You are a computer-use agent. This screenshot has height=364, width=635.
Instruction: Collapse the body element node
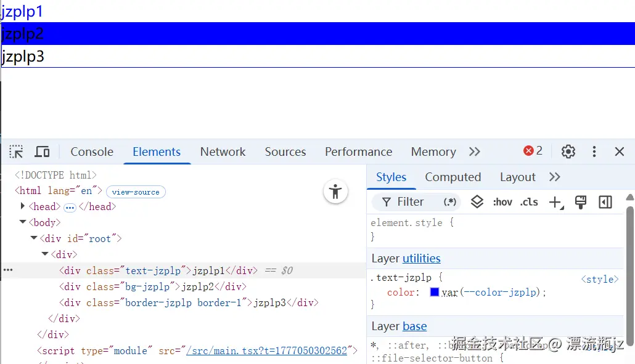point(23,222)
